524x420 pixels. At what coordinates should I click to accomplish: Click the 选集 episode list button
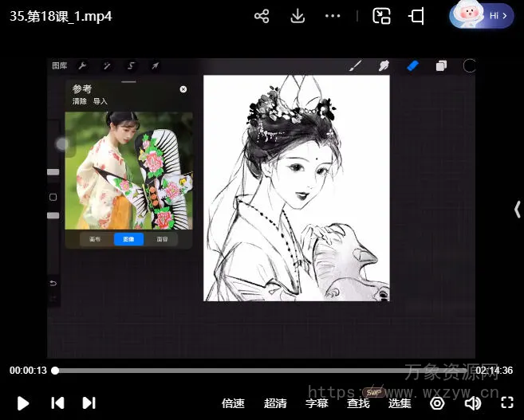[400, 403]
